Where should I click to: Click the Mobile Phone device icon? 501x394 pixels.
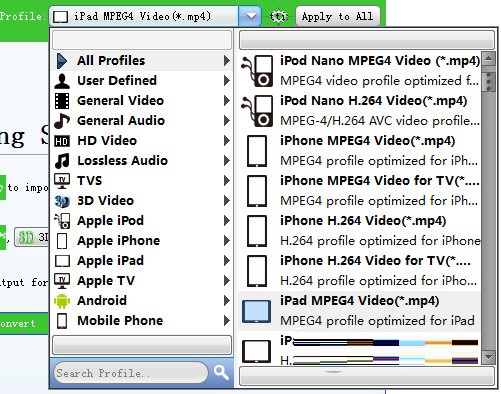(x=62, y=321)
